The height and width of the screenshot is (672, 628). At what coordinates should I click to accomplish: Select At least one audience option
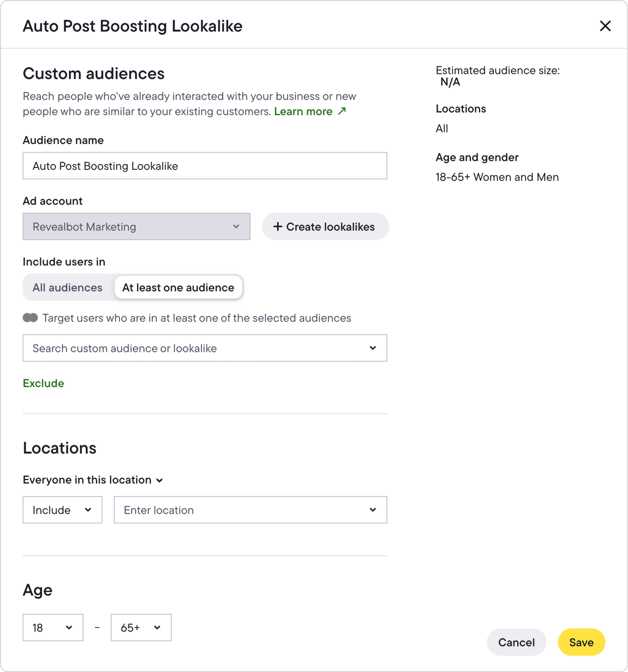point(178,287)
